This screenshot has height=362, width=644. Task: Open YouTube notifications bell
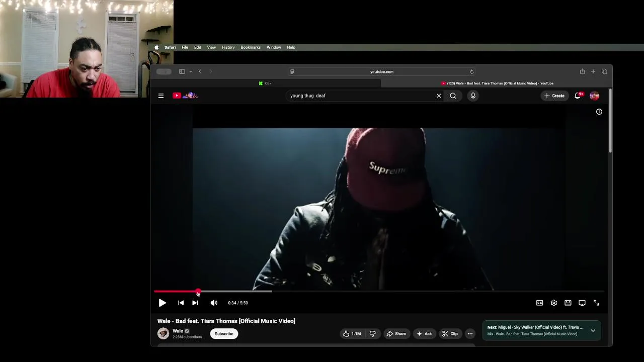[x=578, y=96]
